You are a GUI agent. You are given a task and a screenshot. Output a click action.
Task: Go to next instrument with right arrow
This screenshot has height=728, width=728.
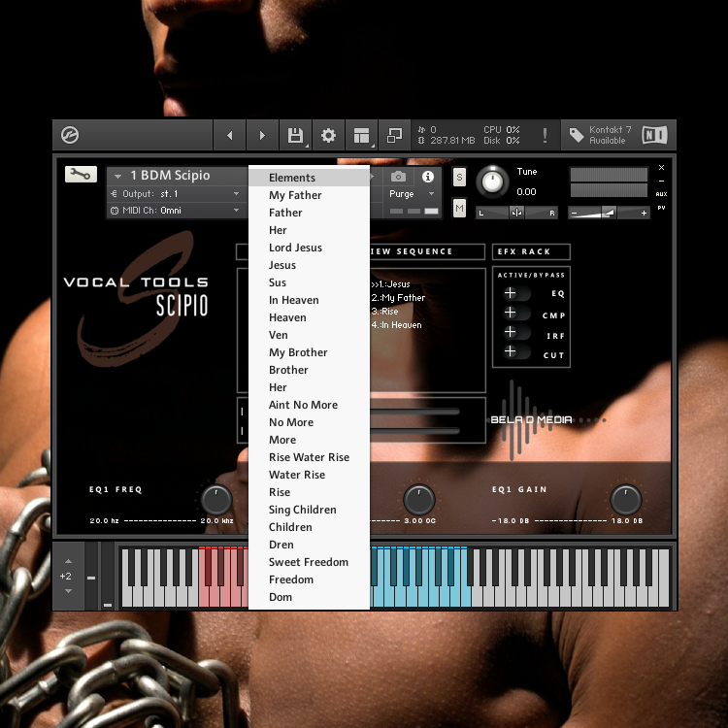point(262,135)
